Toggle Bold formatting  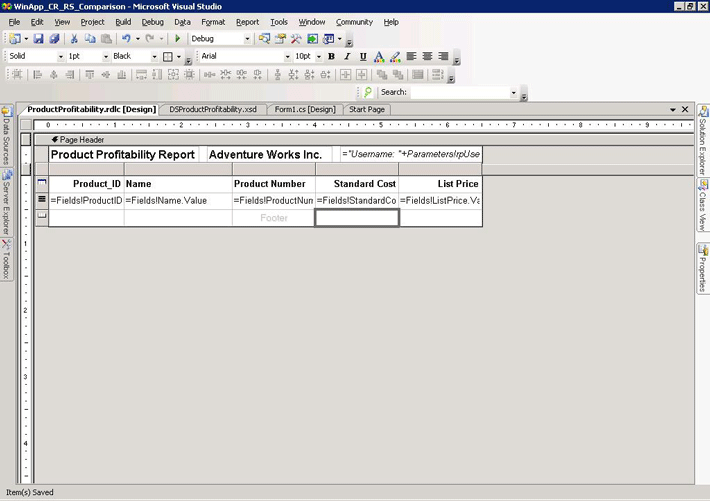coord(331,57)
